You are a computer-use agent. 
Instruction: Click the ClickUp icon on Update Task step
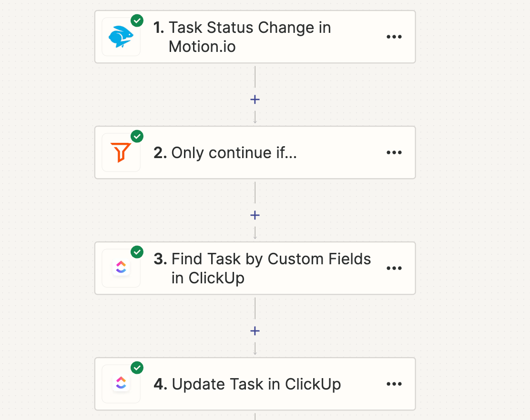(x=121, y=384)
